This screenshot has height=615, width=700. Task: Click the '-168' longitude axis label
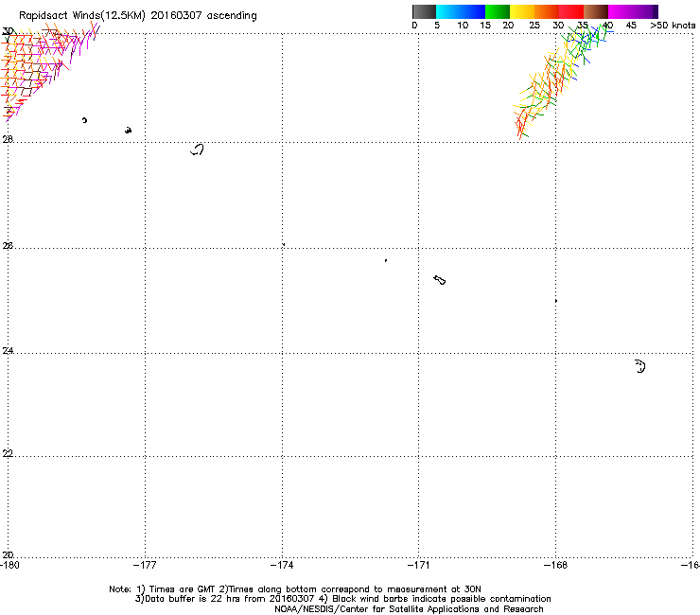pyautogui.click(x=556, y=565)
